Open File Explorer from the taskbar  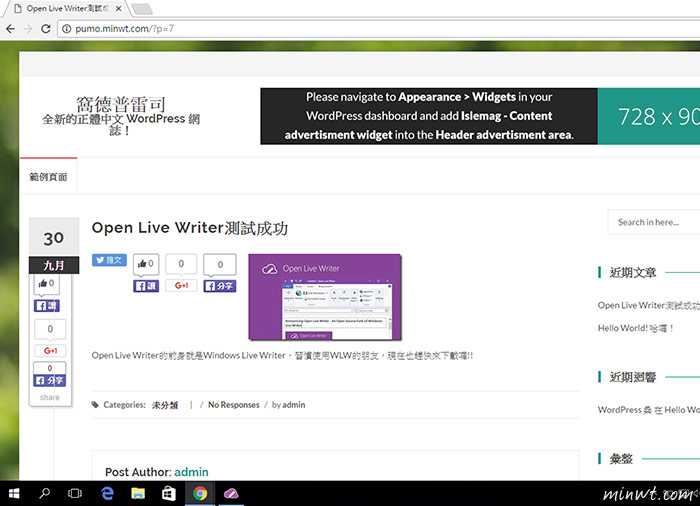point(138,493)
